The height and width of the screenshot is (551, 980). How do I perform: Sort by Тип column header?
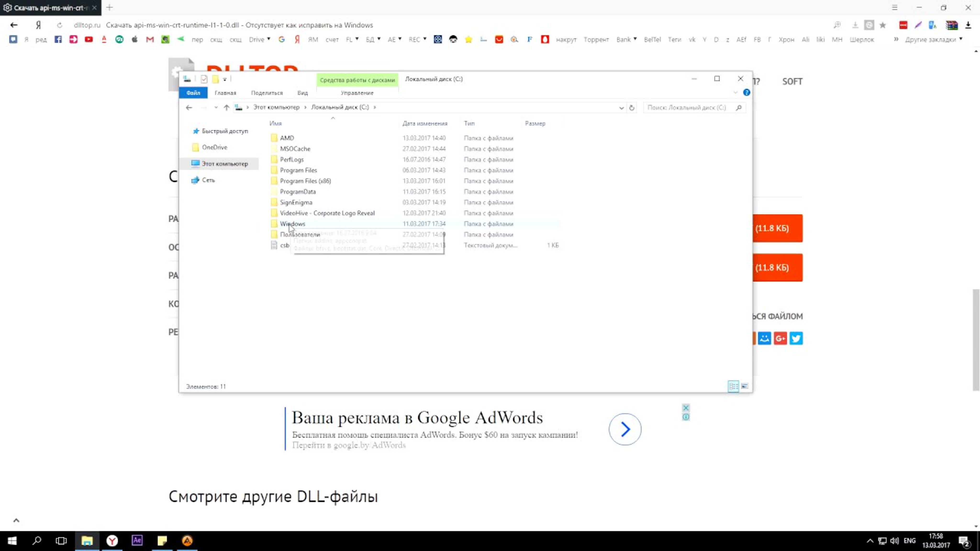point(469,123)
